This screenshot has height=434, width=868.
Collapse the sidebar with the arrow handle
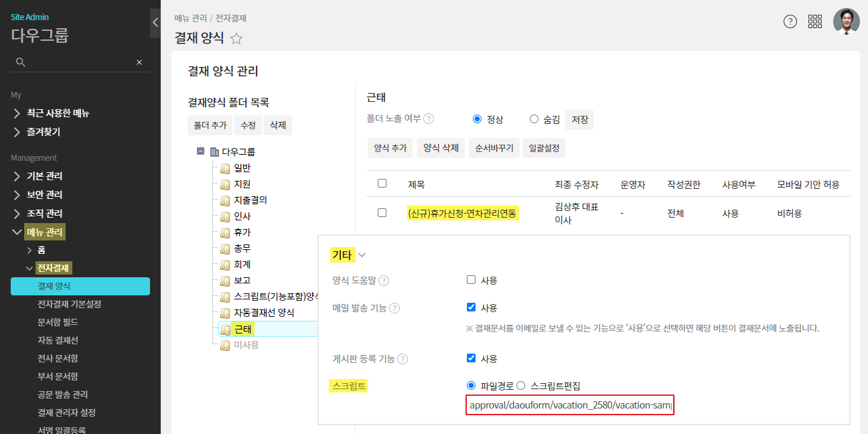click(x=155, y=23)
